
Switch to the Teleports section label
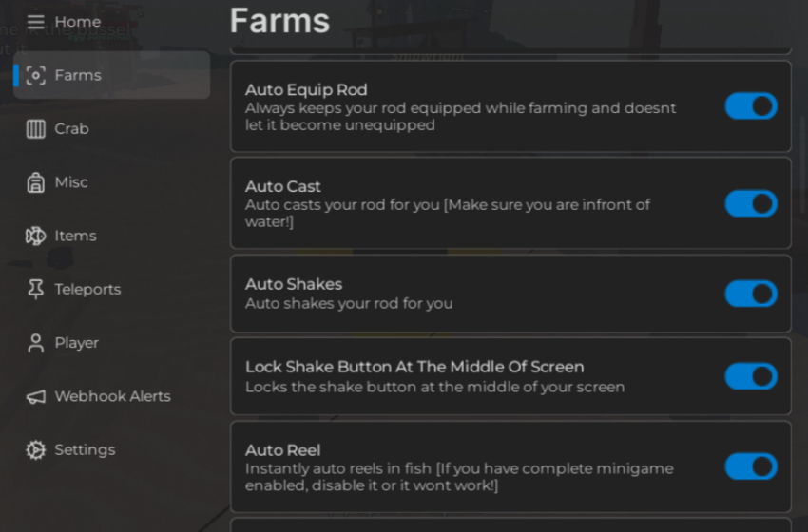tap(87, 290)
